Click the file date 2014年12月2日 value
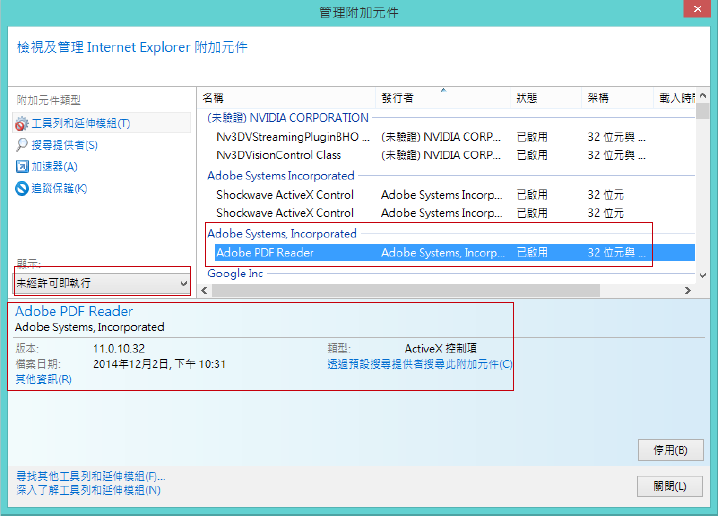 [159, 364]
